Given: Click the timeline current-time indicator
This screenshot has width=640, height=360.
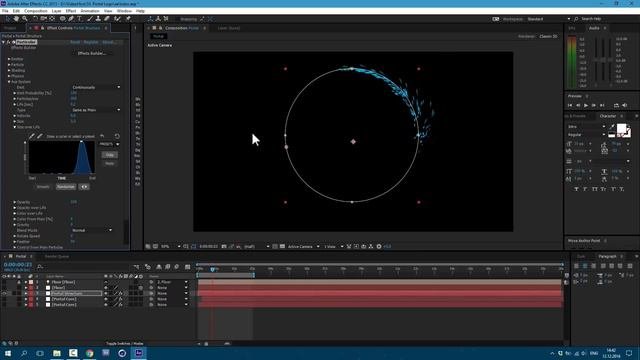Looking at the screenshot, I should (212, 269).
